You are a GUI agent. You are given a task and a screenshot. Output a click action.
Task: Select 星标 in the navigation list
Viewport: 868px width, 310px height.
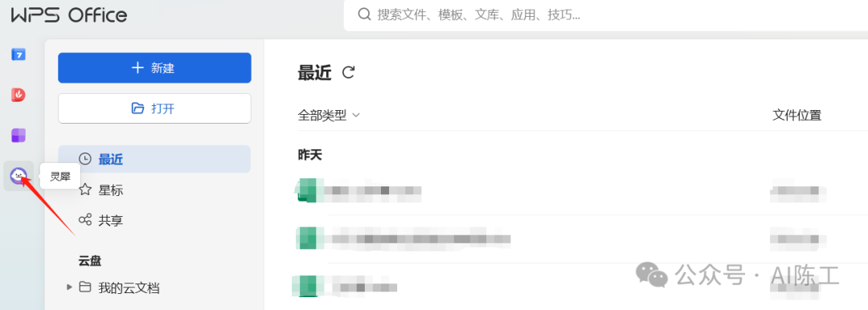click(154, 190)
